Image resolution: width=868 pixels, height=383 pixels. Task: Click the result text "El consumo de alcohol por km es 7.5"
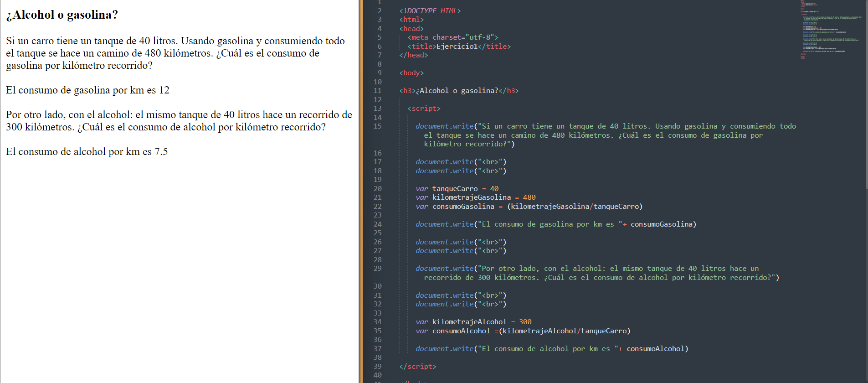pos(87,152)
